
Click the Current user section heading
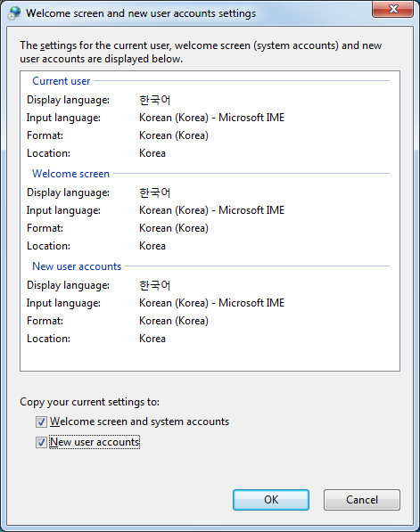62,81
